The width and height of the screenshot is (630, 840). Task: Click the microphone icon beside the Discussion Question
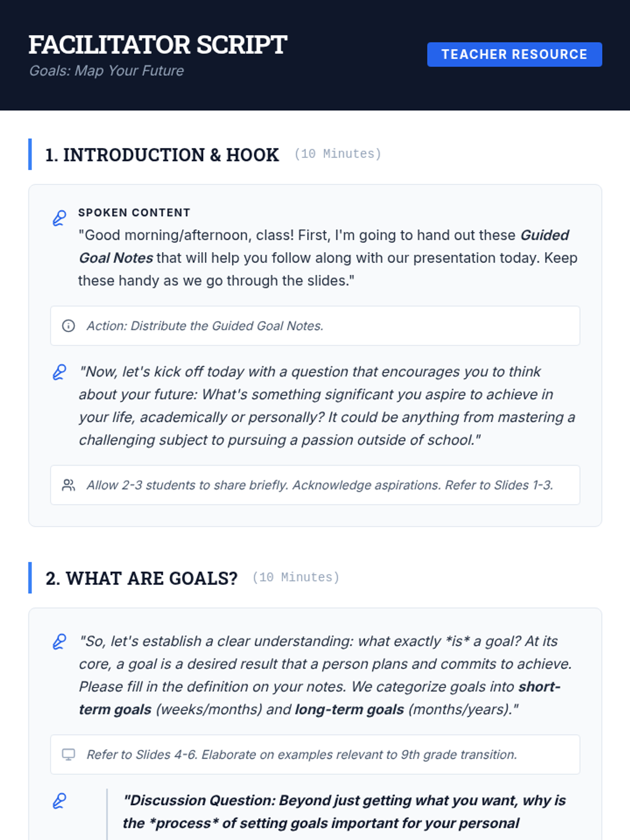59,801
